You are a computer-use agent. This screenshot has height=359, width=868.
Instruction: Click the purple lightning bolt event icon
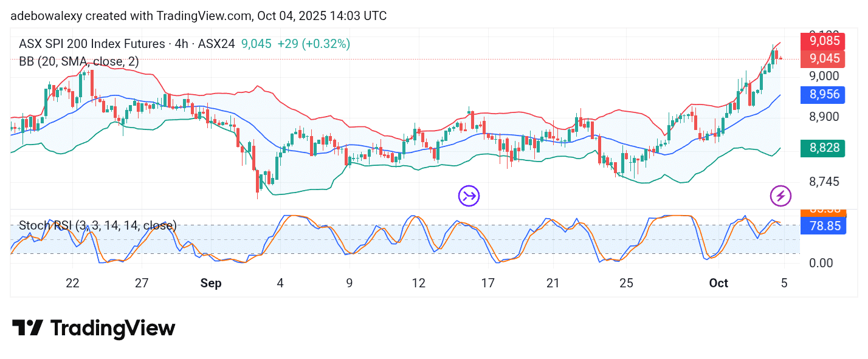(x=780, y=196)
